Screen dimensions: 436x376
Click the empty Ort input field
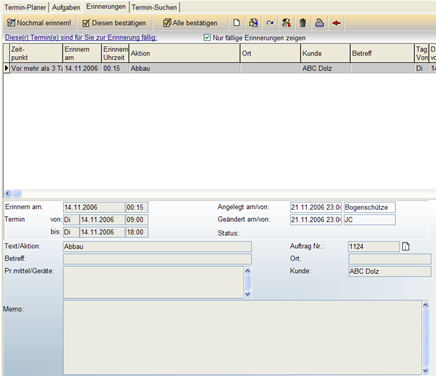pos(390,259)
